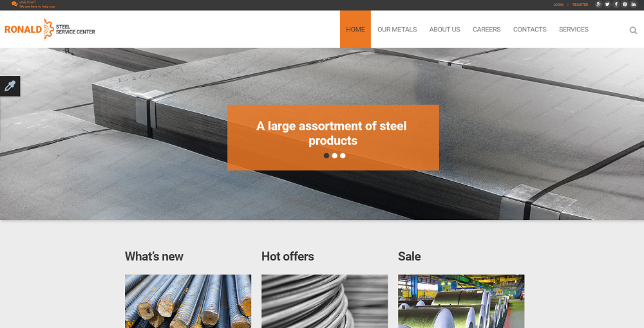Open the Pinterest social icon

coord(625,4)
